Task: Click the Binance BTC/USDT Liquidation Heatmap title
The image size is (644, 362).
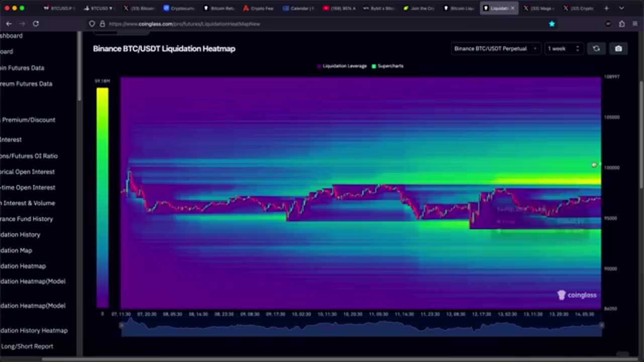Action: pos(164,49)
